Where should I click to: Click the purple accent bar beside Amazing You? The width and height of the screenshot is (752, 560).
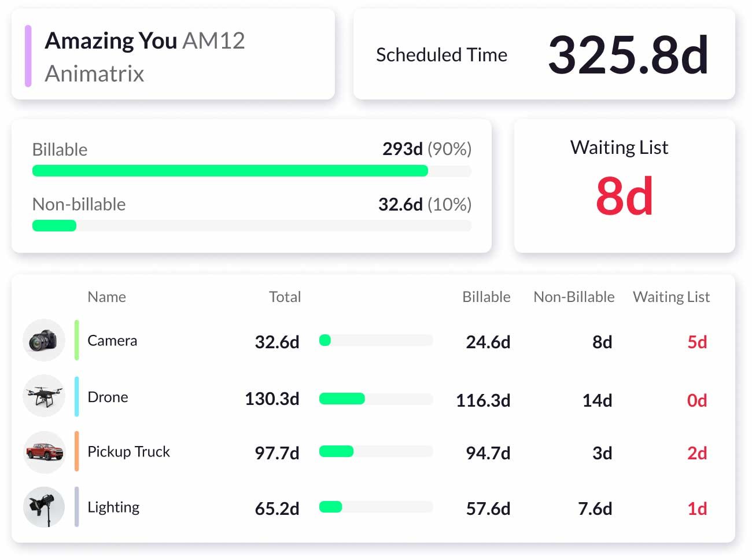(28, 54)
